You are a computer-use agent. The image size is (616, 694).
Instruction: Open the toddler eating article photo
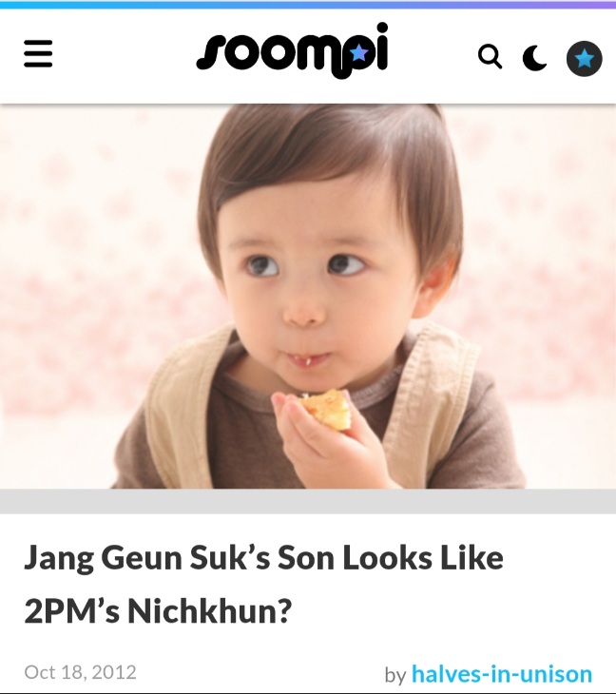pyautogui.click(x=308, y=296)
